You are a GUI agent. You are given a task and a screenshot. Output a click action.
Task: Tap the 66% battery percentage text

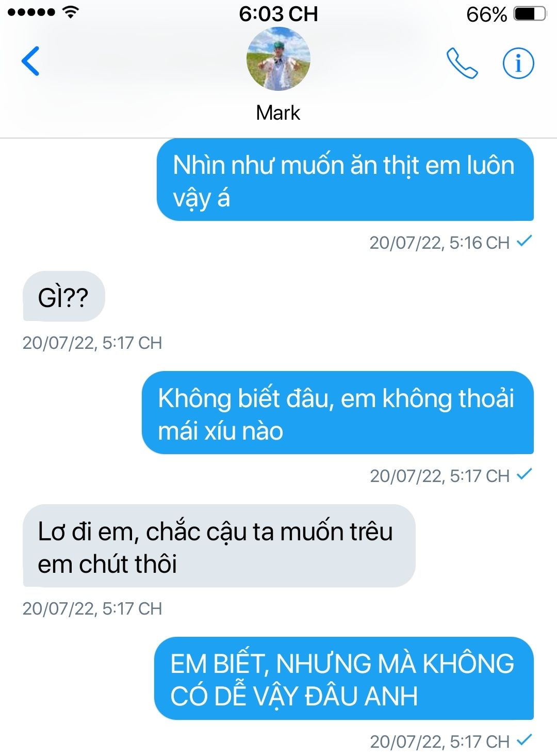(486, 14)
